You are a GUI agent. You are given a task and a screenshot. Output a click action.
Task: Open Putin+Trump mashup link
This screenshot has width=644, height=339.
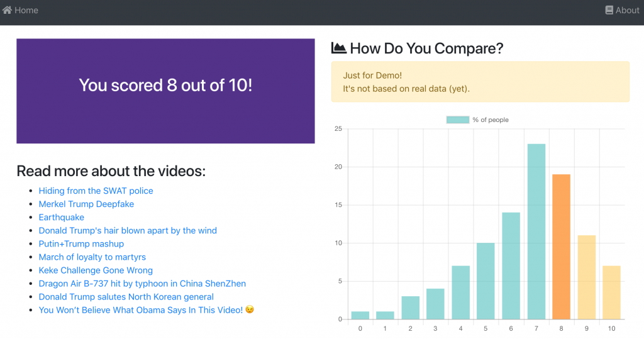point(81,243)
